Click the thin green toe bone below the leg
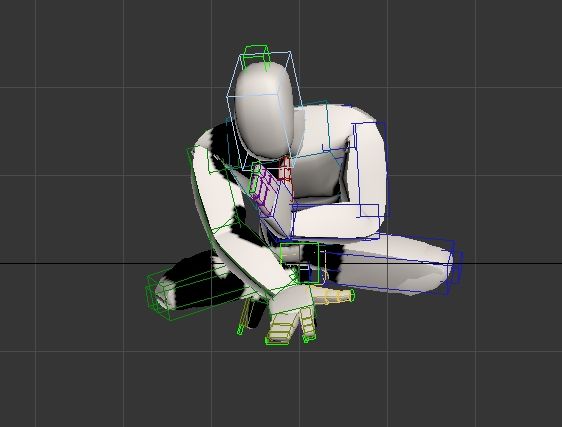The height and width of the screenshot is (427, 562). (244, 317)
